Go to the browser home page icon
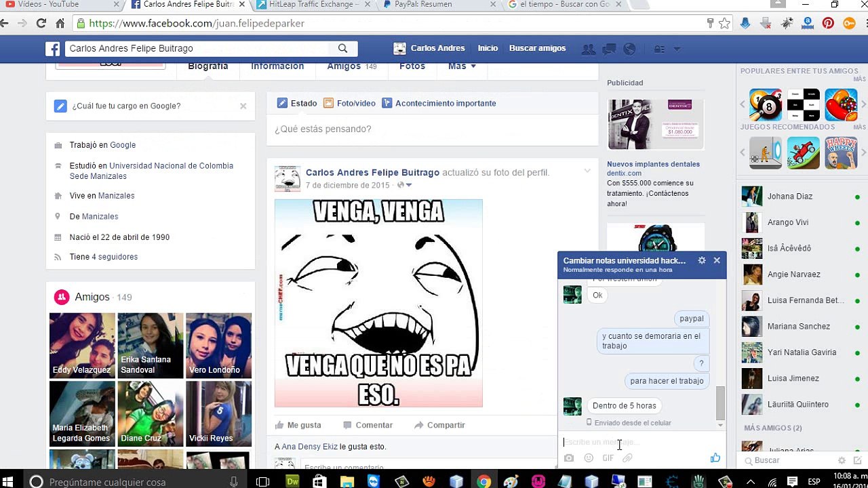 [x=60, y=23]
